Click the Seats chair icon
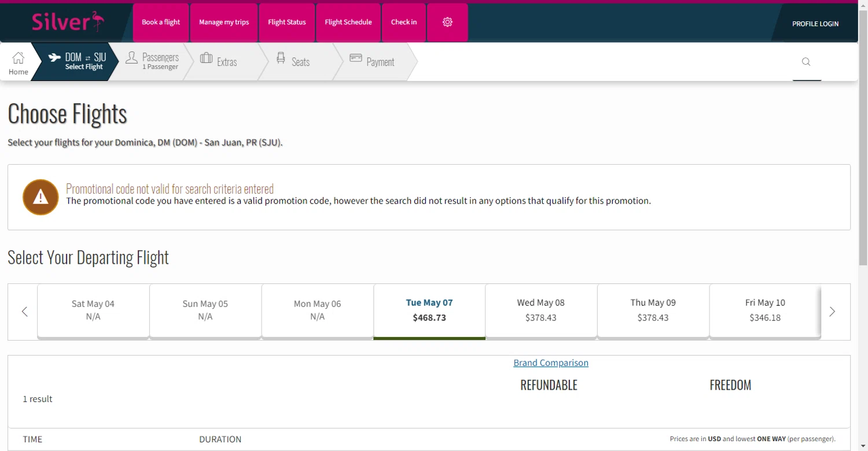 [281, 58]
